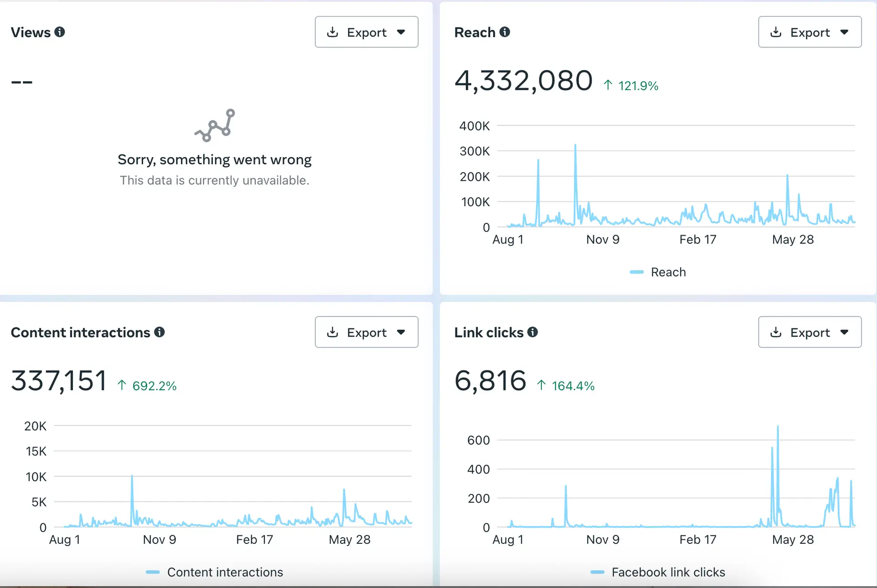Click the 164.4% link clicks change
Screen dimensions: 877x588
(x=573, y=386)
